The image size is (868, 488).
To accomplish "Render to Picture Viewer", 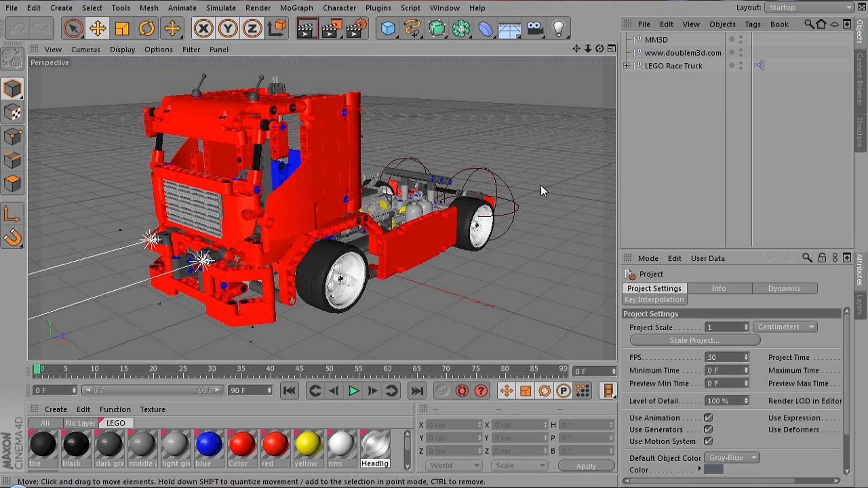I will pyautogui.click(x=332, y=28).
